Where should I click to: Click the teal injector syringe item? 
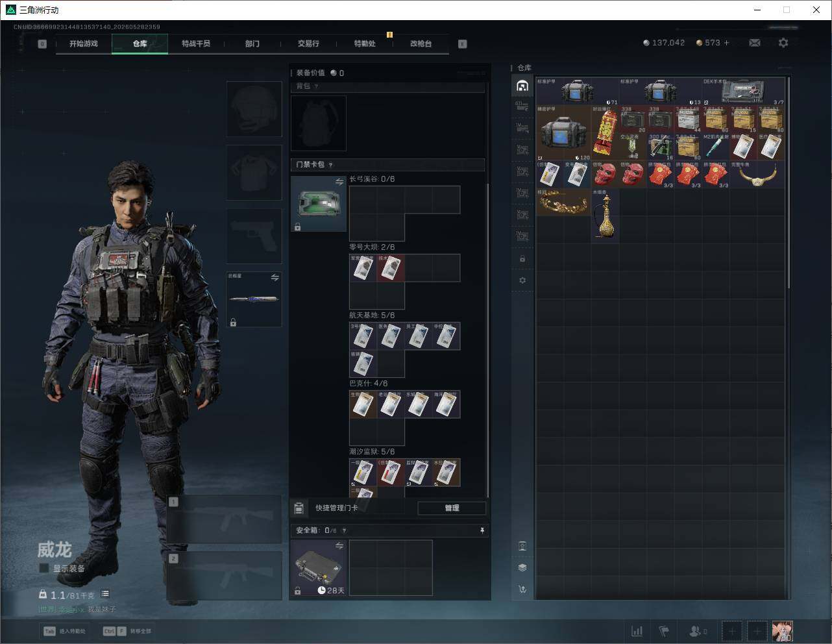716,147
